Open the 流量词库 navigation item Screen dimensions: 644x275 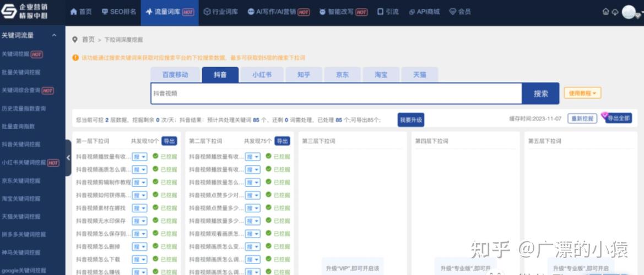tap(170, 12)
